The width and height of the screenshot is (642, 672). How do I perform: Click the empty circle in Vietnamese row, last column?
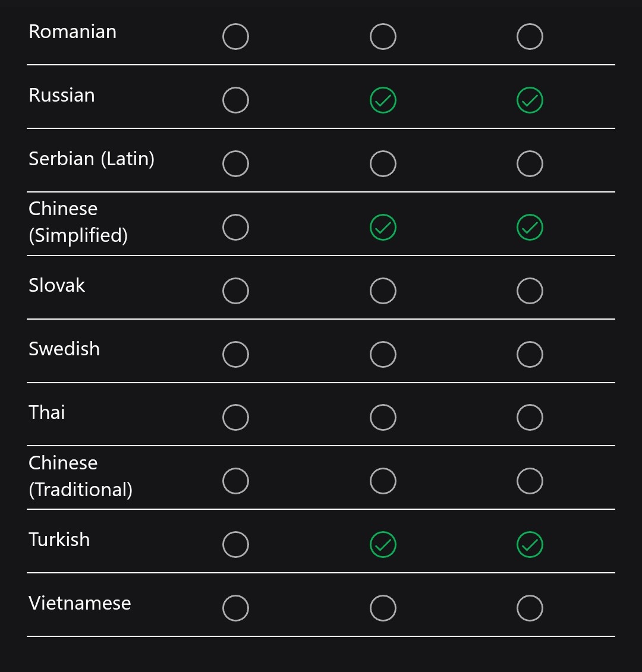pos(530,608)
